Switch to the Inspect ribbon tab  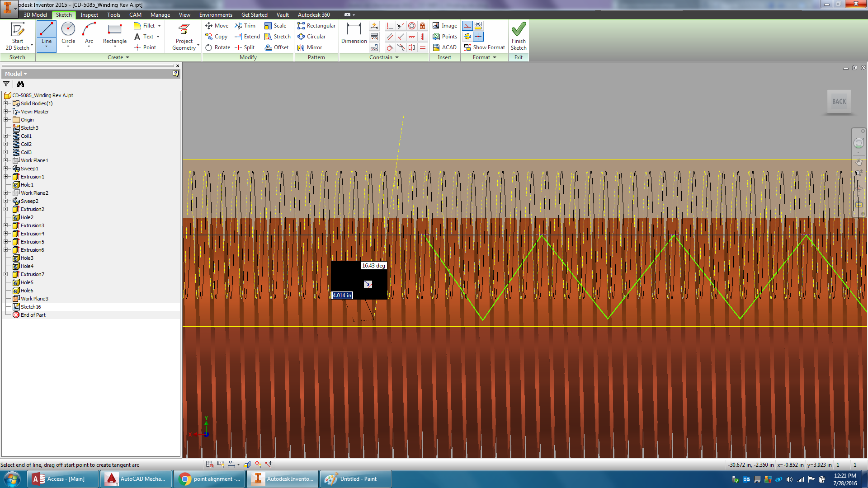pyautogui.click(x=89, y=14)
